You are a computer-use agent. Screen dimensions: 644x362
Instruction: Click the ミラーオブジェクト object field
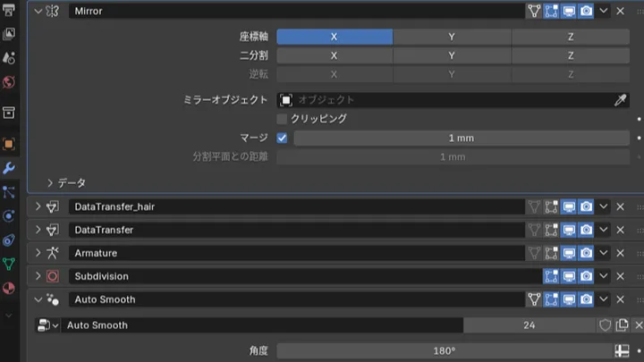click(445, 100)
